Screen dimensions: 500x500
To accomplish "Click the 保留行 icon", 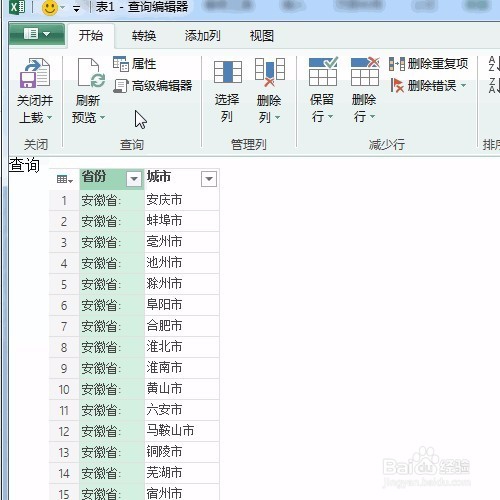I will (323, 72).
